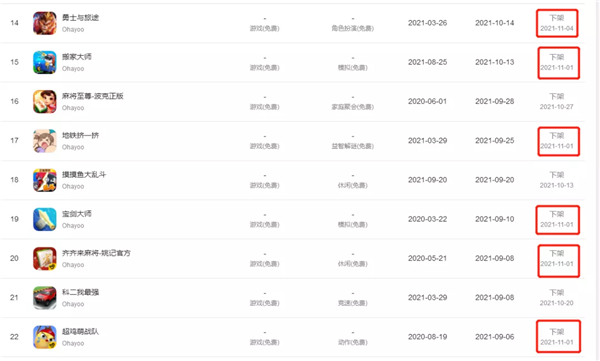
Task: Open the 搬家大师 title link
Action: tap(77, 57)
